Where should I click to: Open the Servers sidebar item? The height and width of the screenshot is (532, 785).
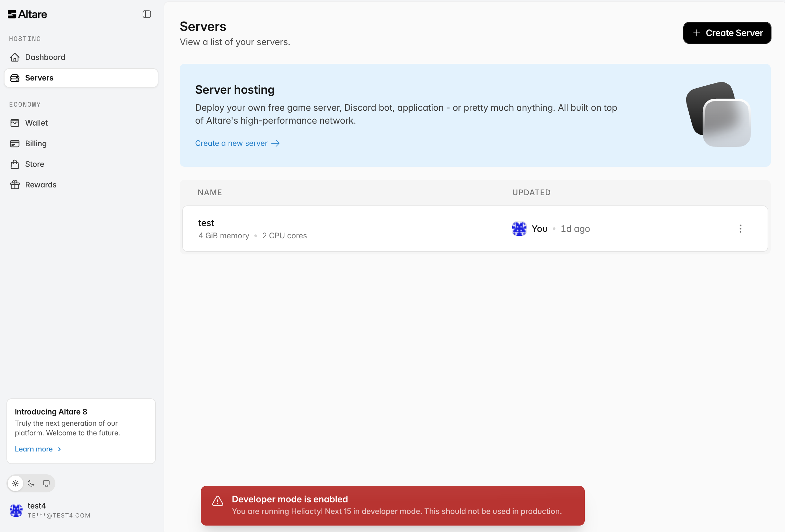[81, 78]
